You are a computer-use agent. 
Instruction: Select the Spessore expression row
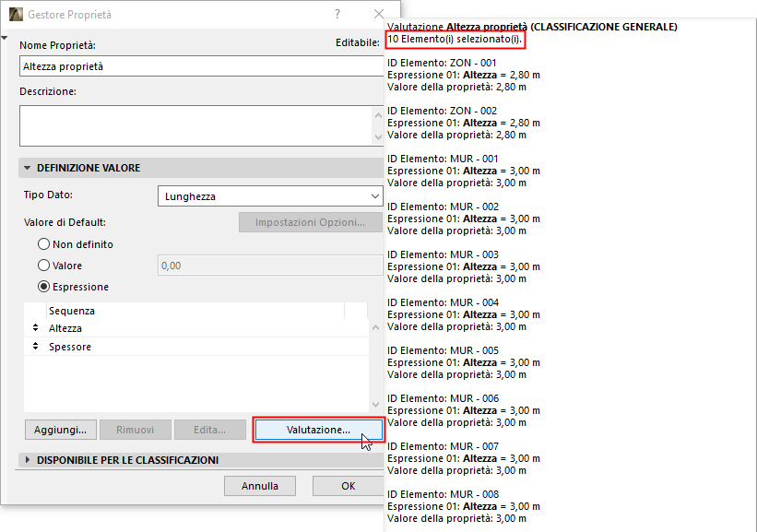click(x=195, y=347)
